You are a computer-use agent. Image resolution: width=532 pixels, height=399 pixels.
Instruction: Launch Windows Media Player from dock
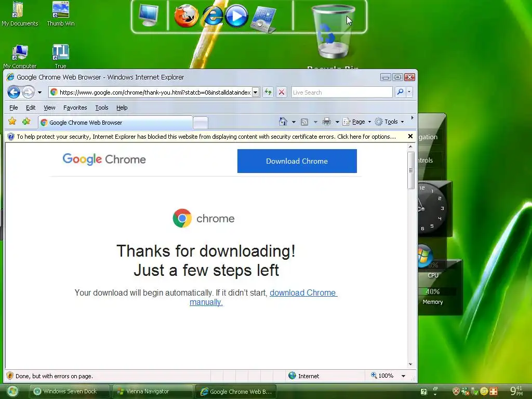click(x=236, y=16)
